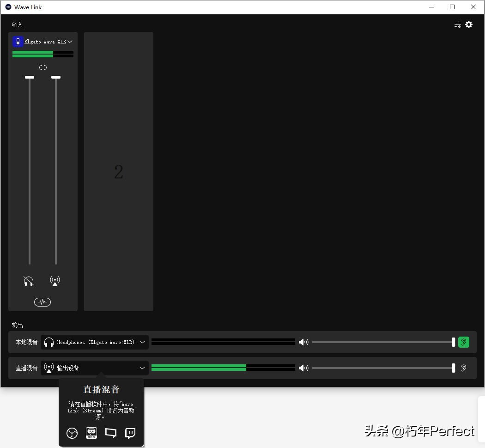Click the OBS Studio logo icon
485x448 pixels.
tap(72, 433)
